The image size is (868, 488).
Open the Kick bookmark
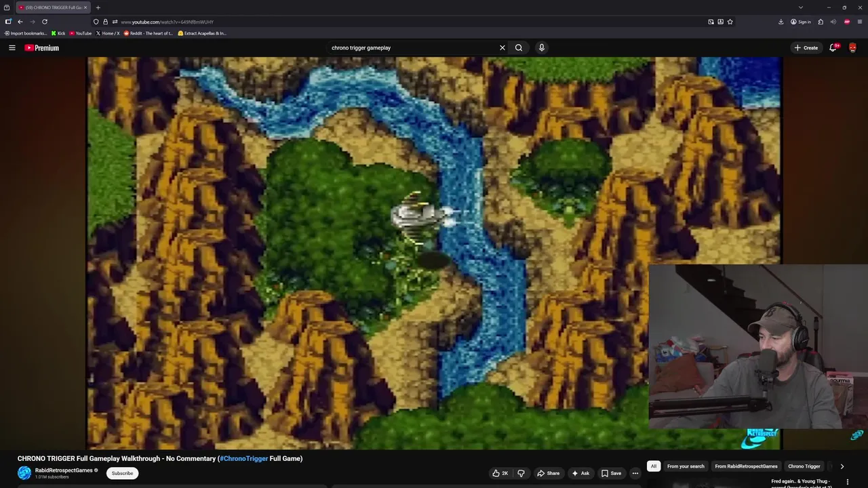tap(58, 33)
